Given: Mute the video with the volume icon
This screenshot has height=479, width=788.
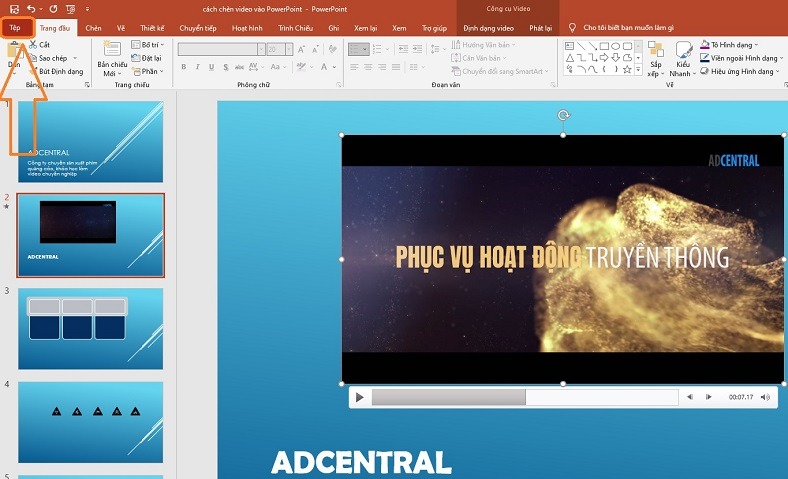Looking at the screenshot, I should 766,397.
